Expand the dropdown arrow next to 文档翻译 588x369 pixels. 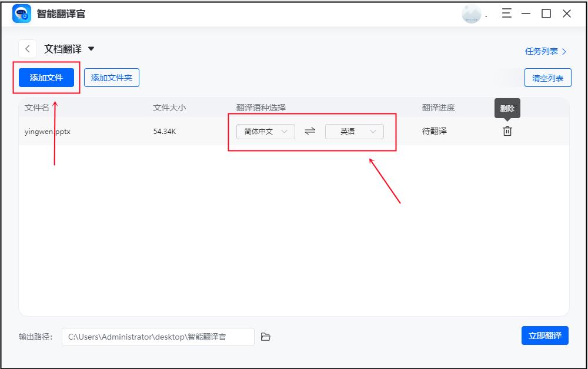pyautogui.click(x=92, y=49)
